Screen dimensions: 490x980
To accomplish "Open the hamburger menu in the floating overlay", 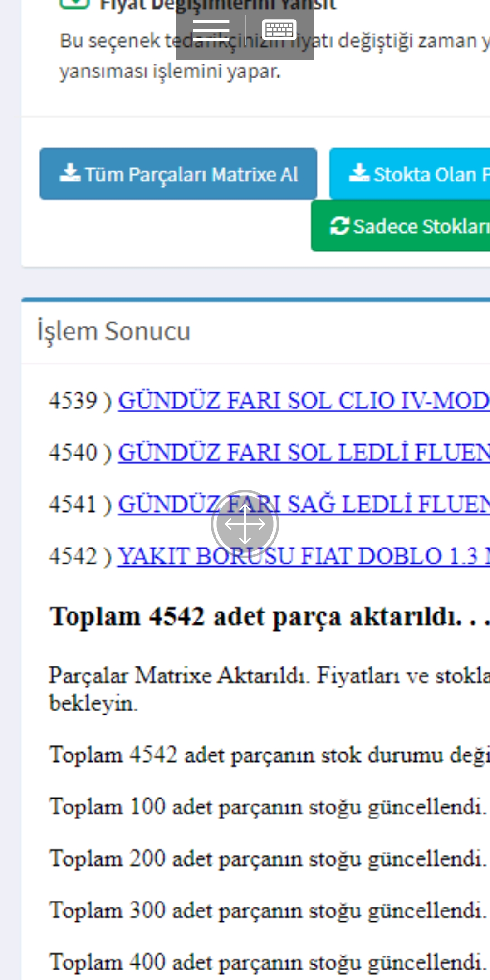I will [211, 30].
